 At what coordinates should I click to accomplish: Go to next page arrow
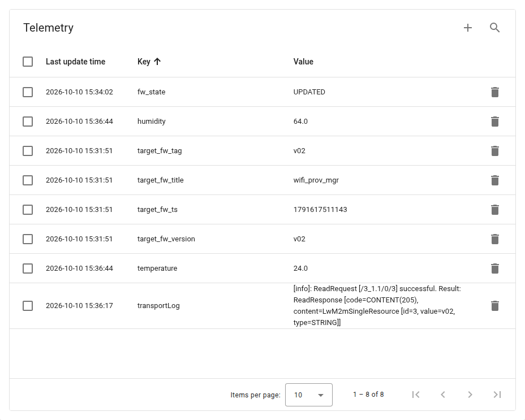tap(470, 395)
